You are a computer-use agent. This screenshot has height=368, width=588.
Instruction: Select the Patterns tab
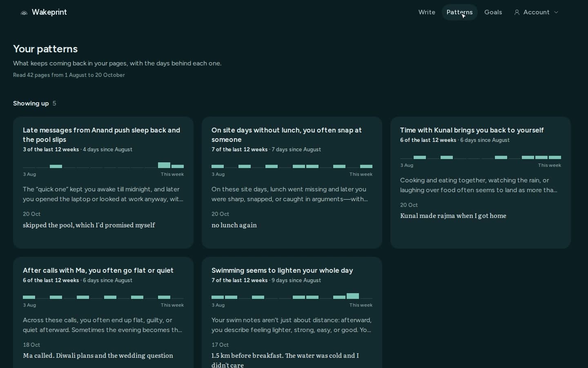click(x=459, y=12)
